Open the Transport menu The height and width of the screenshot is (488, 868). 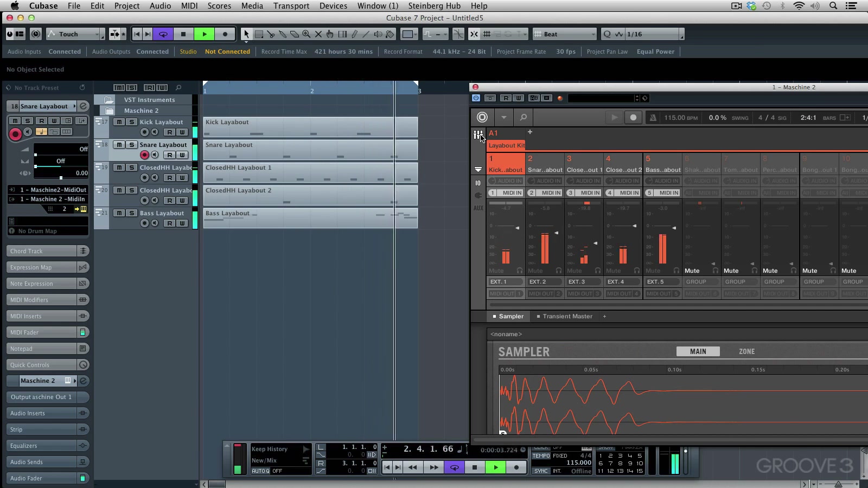(291, 6)
